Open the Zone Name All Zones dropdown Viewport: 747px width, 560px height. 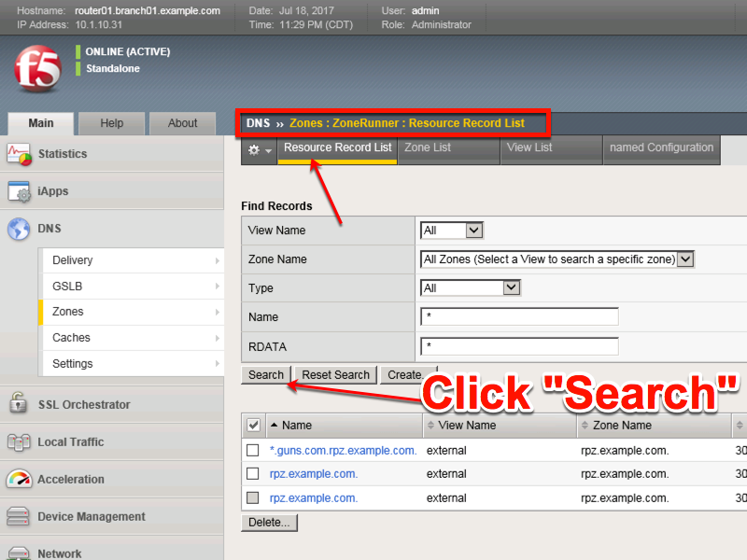tap(557, 259)
